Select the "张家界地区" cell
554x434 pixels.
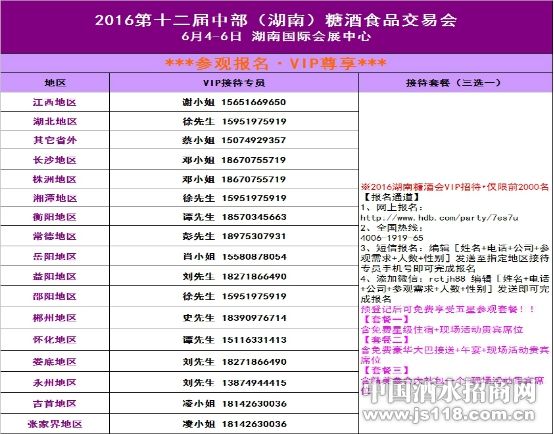55,424
